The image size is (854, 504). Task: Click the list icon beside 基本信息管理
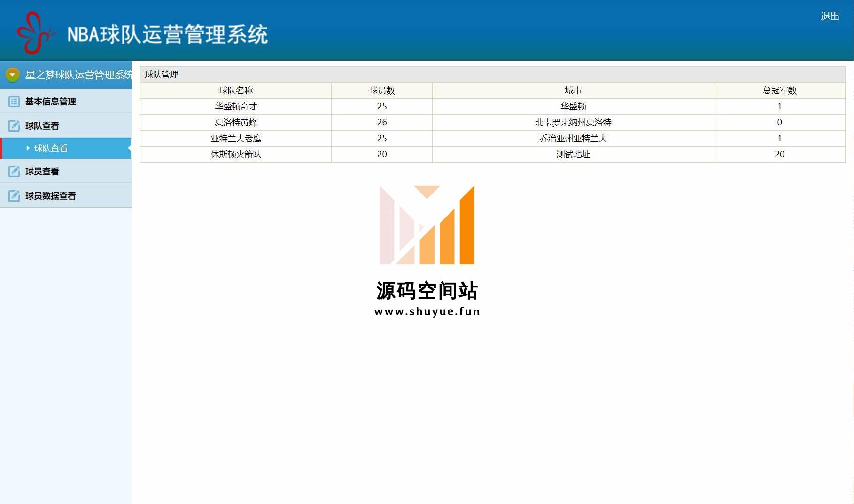pos(14,101)
